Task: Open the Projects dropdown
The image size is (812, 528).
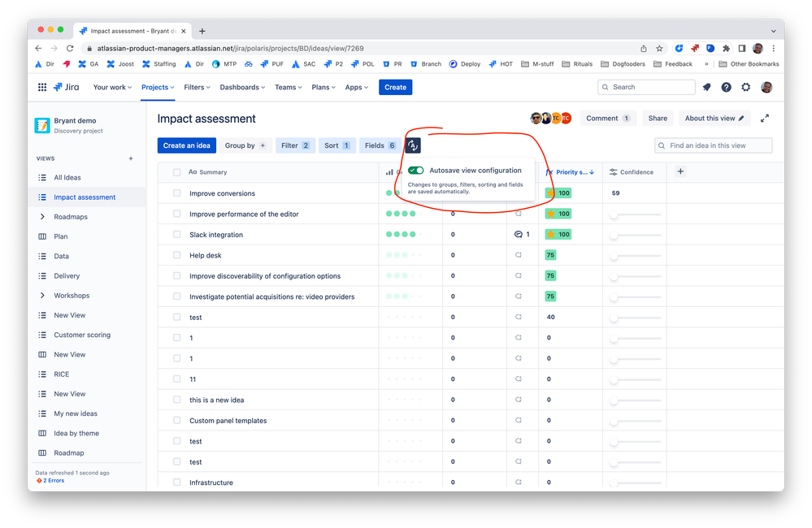Action: (x=158, y=87)
